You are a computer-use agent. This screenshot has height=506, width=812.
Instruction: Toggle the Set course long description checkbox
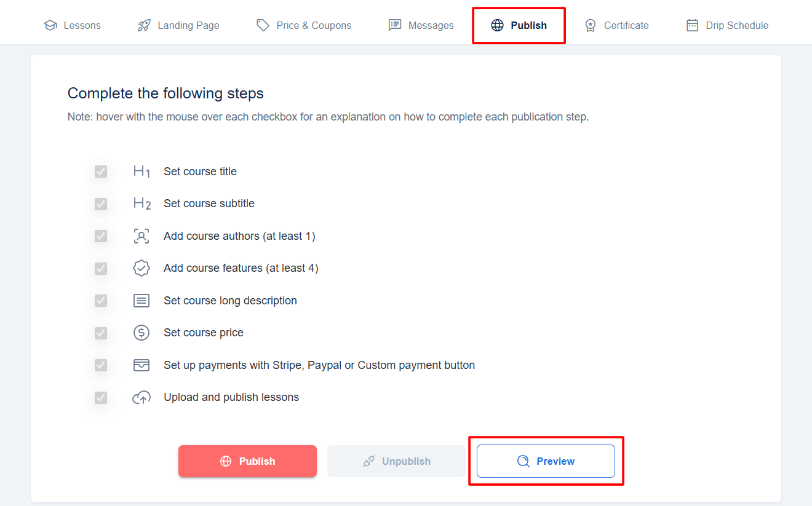coord(101,301)
